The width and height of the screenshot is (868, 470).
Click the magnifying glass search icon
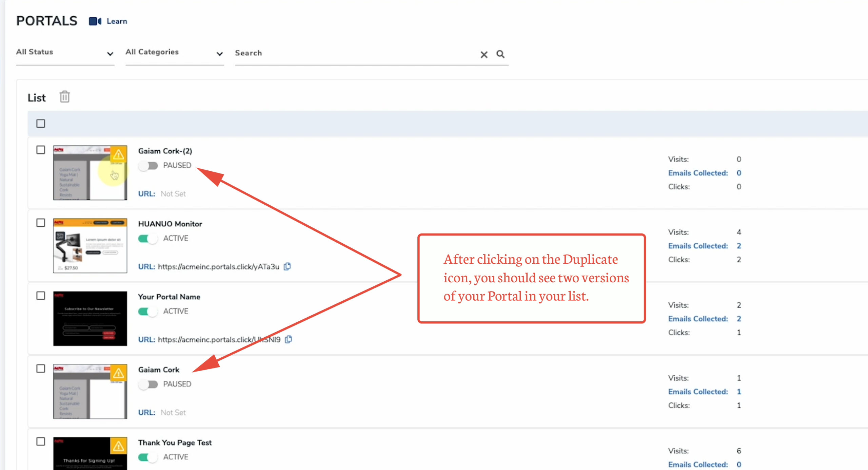(500, 54)
